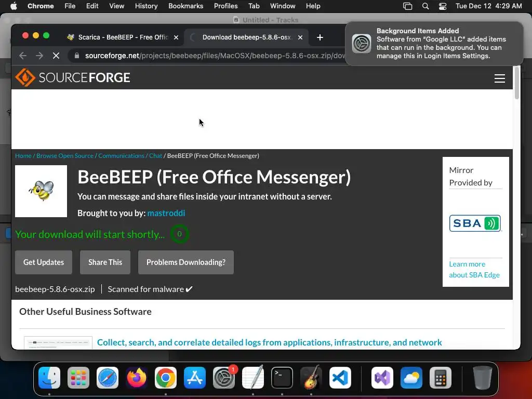This screenshot has height=399, width=532.
Task: Open Chat breadcrumb link
Action: click(x=156, y=156)
